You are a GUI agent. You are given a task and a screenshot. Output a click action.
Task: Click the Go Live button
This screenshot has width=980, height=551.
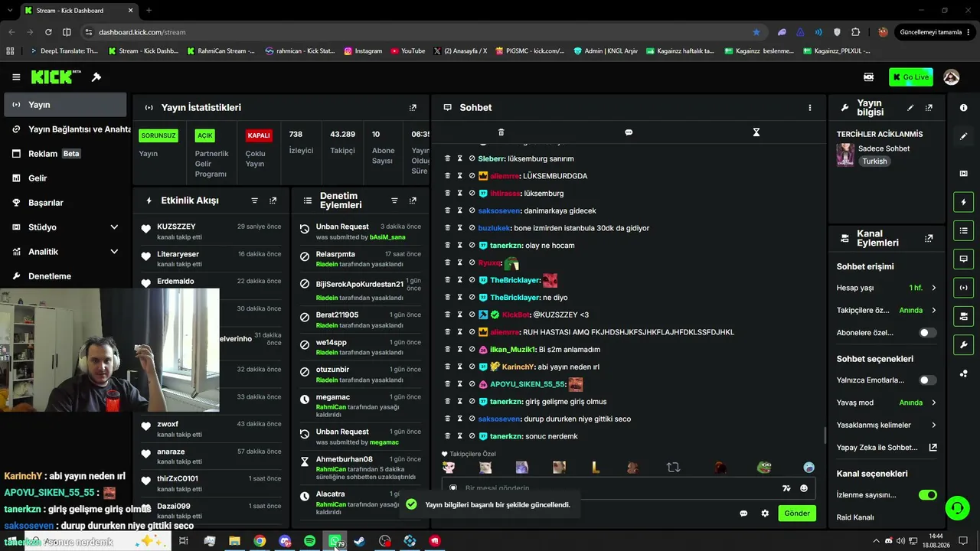[910, 77]
